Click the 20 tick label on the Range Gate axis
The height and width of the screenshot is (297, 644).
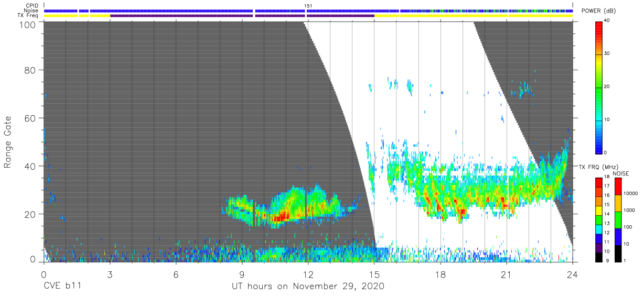(x=29, y=214)
